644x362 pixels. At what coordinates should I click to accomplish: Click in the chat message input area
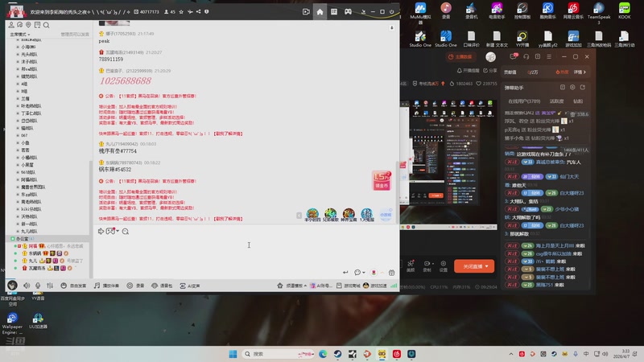click(x=246, y=253)
